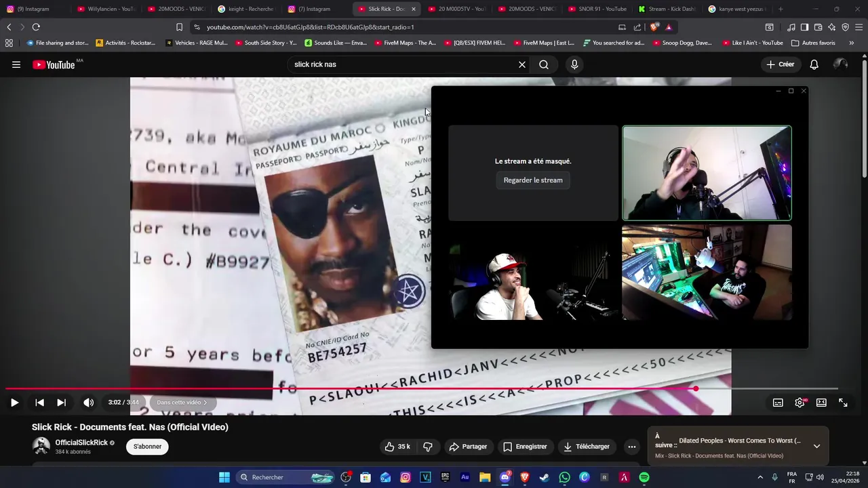Click the taskbar Rechercher search box
This screenshot has height=488, width=868.
pos(285,477)
